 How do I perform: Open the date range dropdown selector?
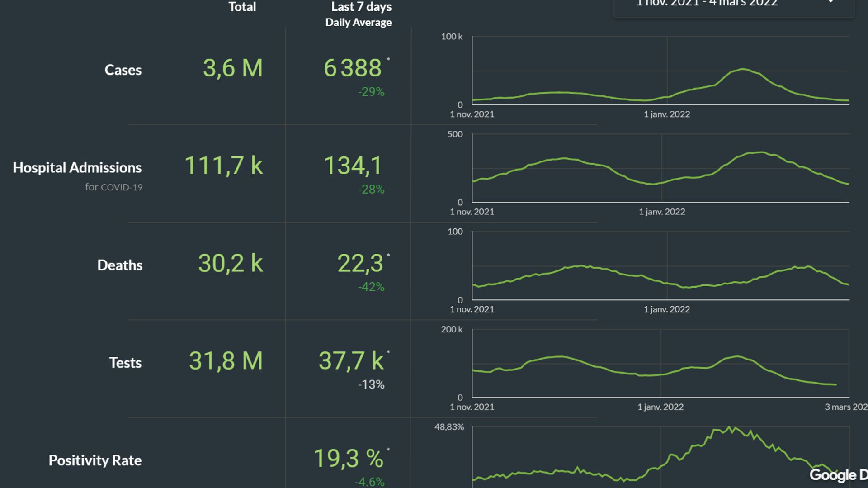pyautogui.click(x=734, y=5)
